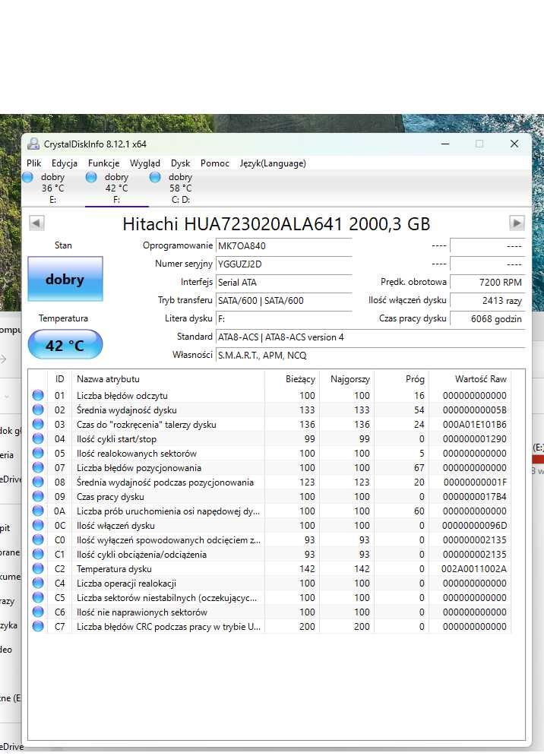The height and width of the screenshot is (756, 544).
Task: Click raw value 0000000017B4
Action: click(x=475, y=497)
